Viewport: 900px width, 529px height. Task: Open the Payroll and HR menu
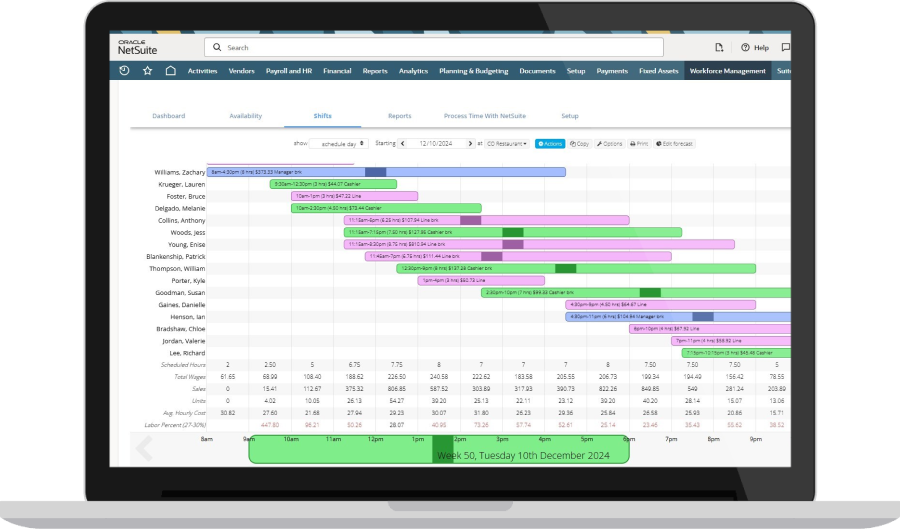pos(288,71)
